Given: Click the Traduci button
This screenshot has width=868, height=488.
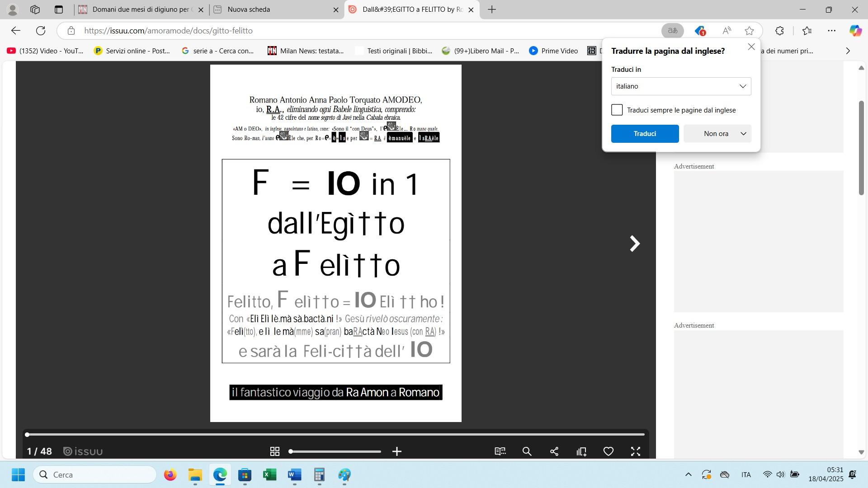Looking at the screenshot, I should pyautogui.click(x=645, y=134).
